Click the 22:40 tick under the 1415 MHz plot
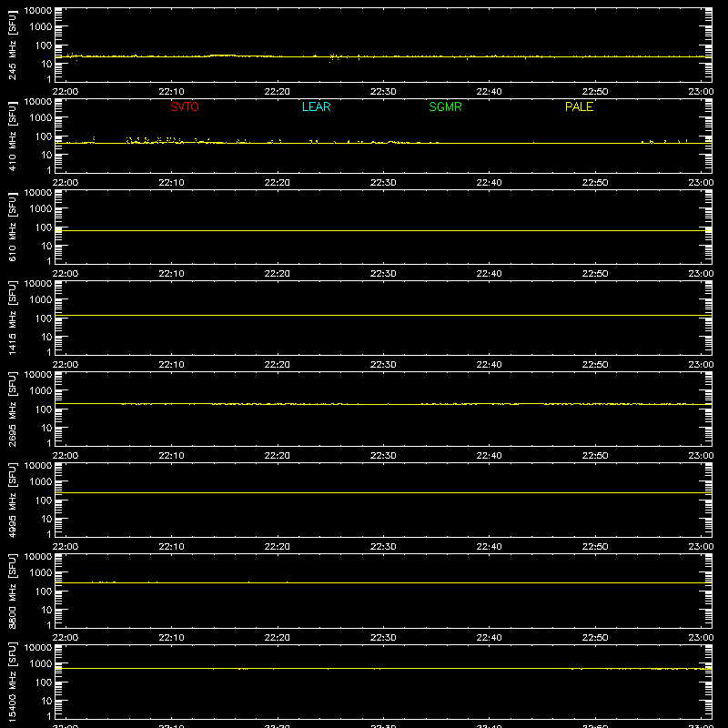This screenshot has width=728, height=728. point(489,365)
